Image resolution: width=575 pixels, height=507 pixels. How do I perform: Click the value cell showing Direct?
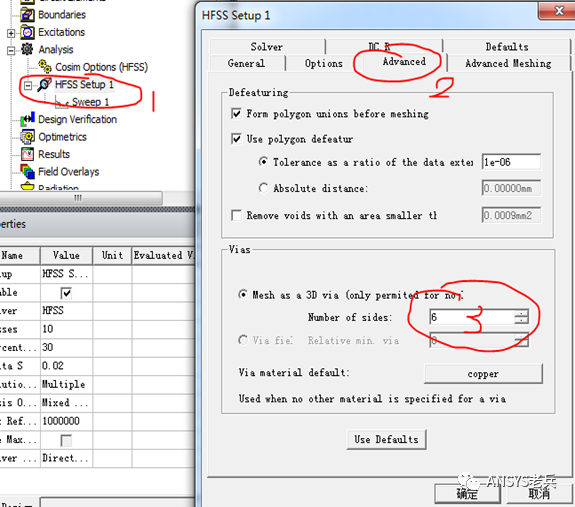pyautogui.click(x=66, y=458)
